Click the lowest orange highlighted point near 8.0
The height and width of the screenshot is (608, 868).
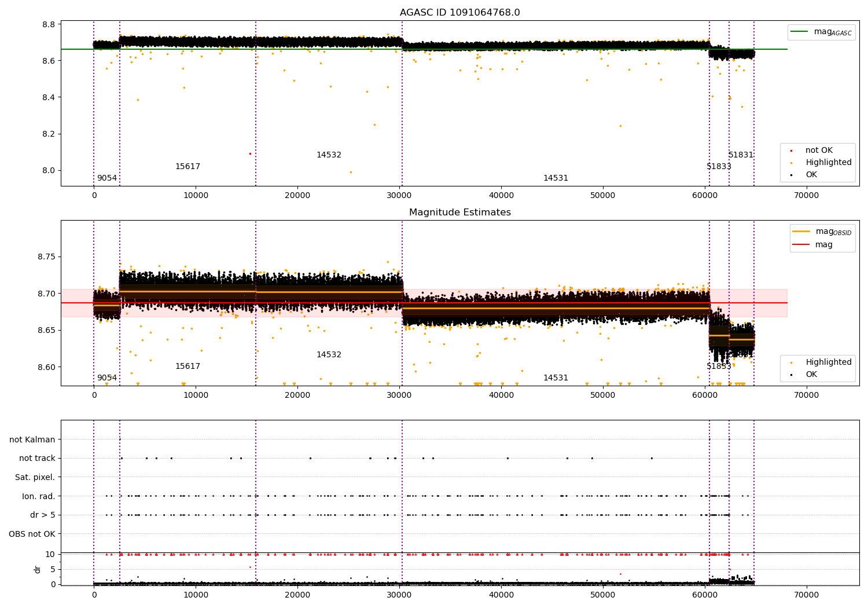point(350,172)
